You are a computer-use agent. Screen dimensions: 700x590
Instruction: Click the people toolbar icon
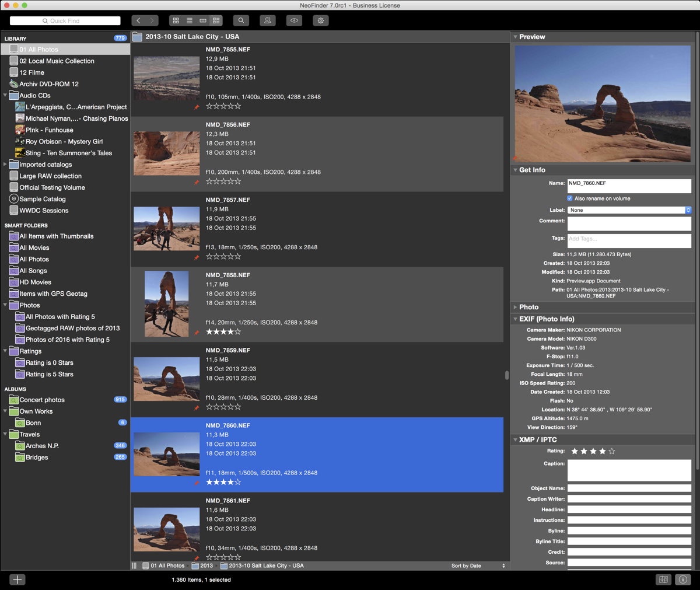pos(268,20)
